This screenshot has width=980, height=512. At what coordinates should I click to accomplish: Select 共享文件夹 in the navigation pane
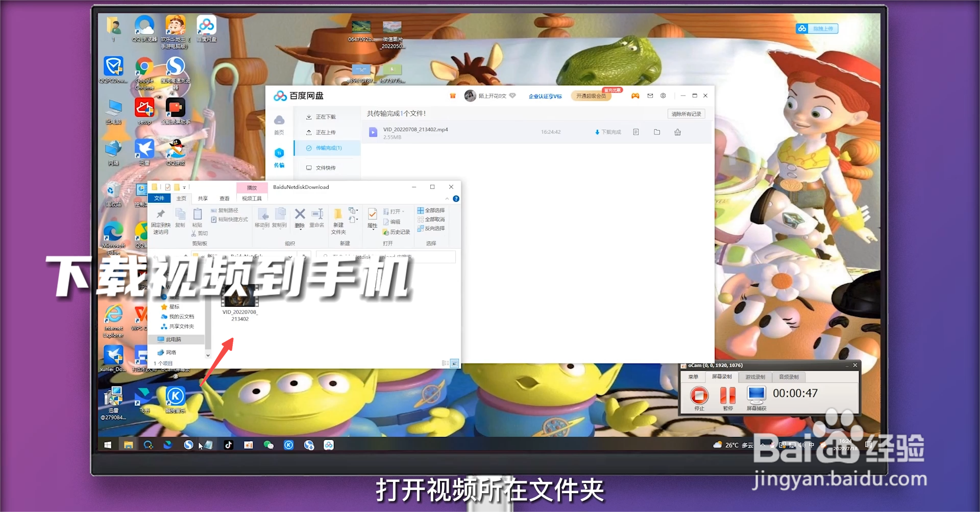[178, 326]
